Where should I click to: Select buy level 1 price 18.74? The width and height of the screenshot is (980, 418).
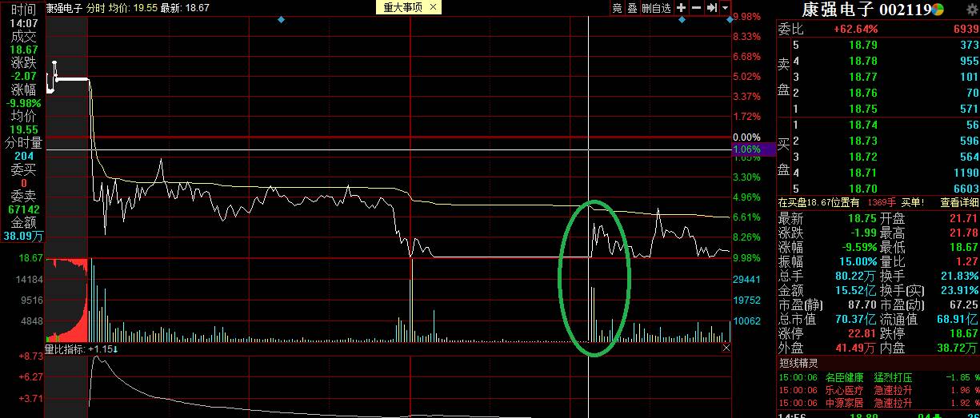tap(862, 125)
